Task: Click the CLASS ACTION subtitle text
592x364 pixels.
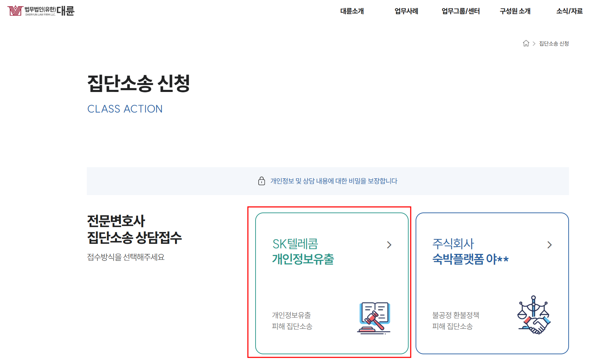Action: (125, 109)
